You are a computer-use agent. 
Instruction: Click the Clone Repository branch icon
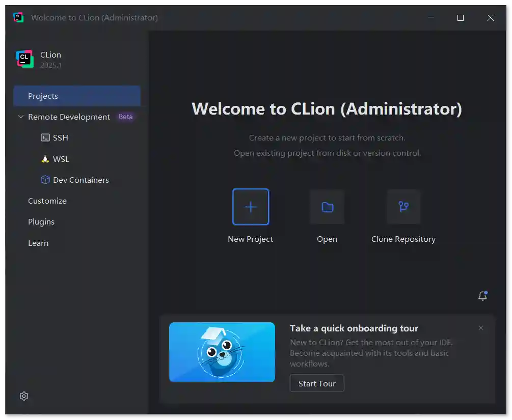pos(403,207)
